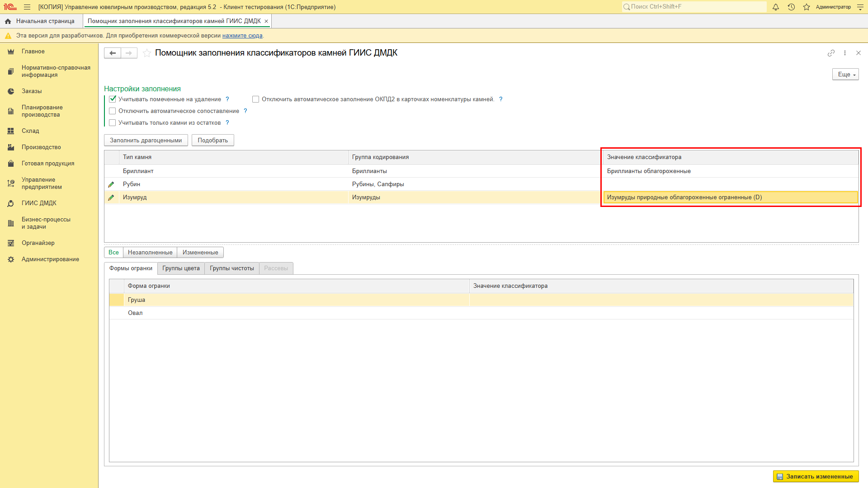
Task: Click the home icon of Начальная страница
Action: [x=8, y=21]
